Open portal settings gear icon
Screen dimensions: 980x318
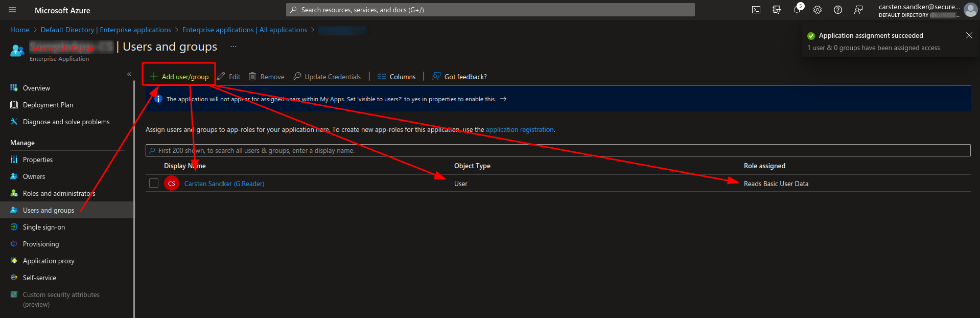[x=818, y=10]
